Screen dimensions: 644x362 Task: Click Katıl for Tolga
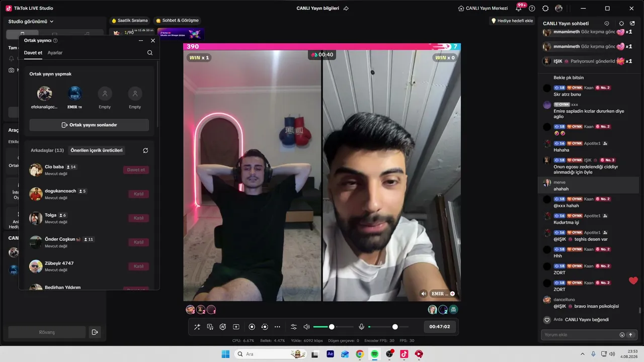pos(138,218)
